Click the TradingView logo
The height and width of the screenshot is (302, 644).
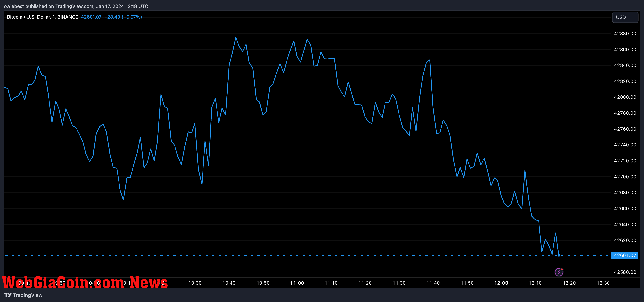[x=8, y=295]
